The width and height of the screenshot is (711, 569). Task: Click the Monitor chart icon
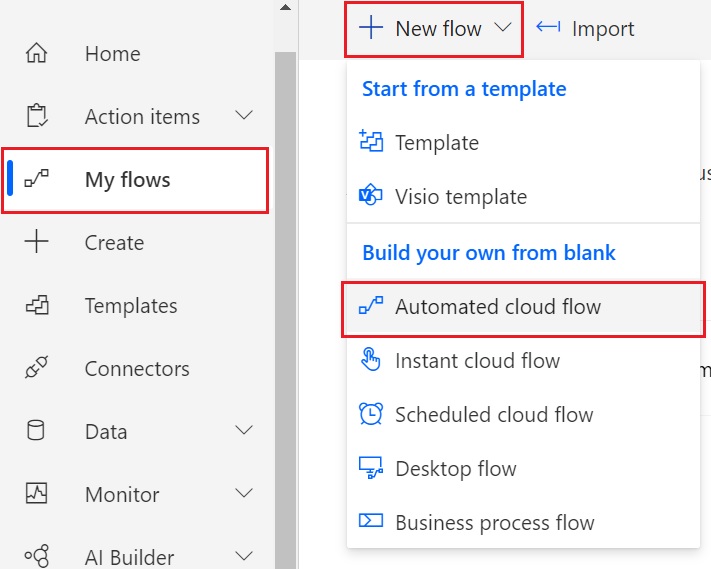(36, 495)
